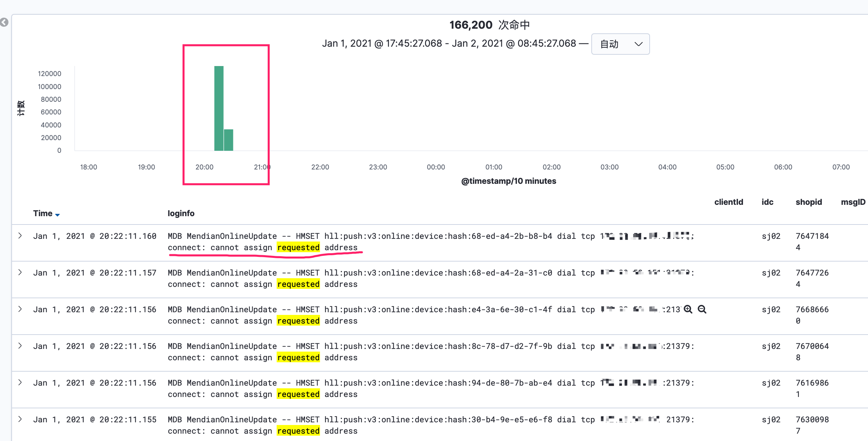Screen dimensions: 868x441
Task: Expand the first 20:22:11.156 log row
Action: (x=20, y=309)
